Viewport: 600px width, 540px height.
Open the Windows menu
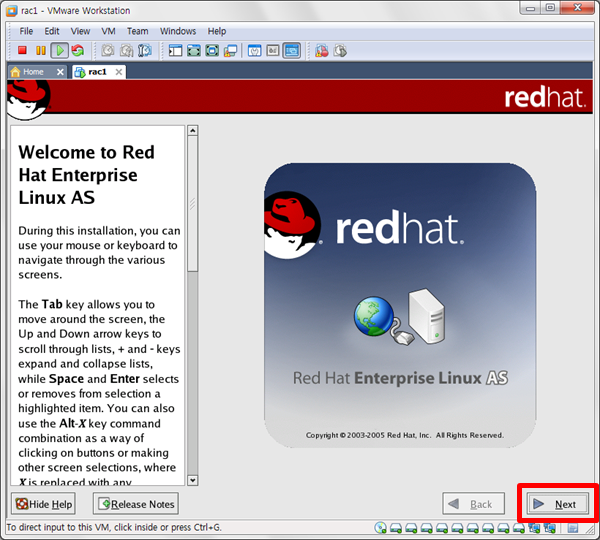coord(178,31)
